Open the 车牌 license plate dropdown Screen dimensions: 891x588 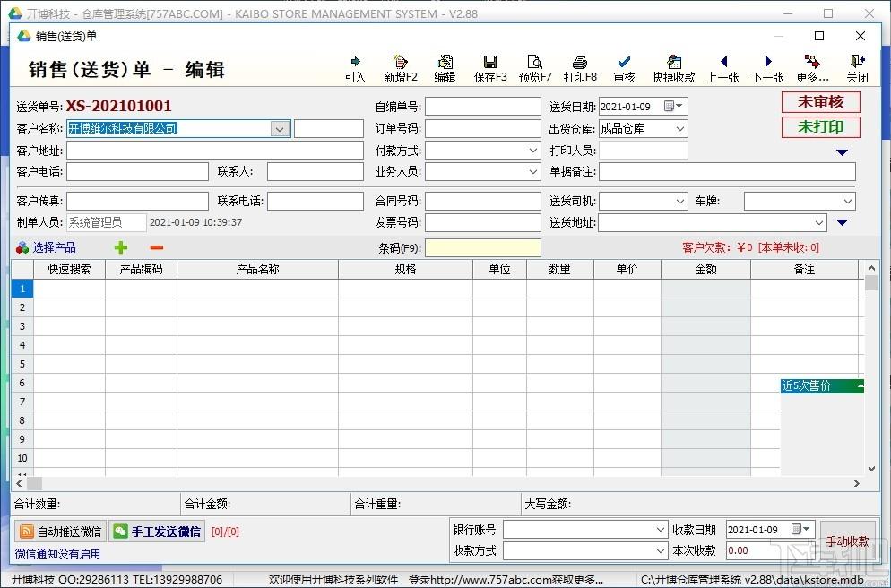pyautogui.click(x=847, y=201)
